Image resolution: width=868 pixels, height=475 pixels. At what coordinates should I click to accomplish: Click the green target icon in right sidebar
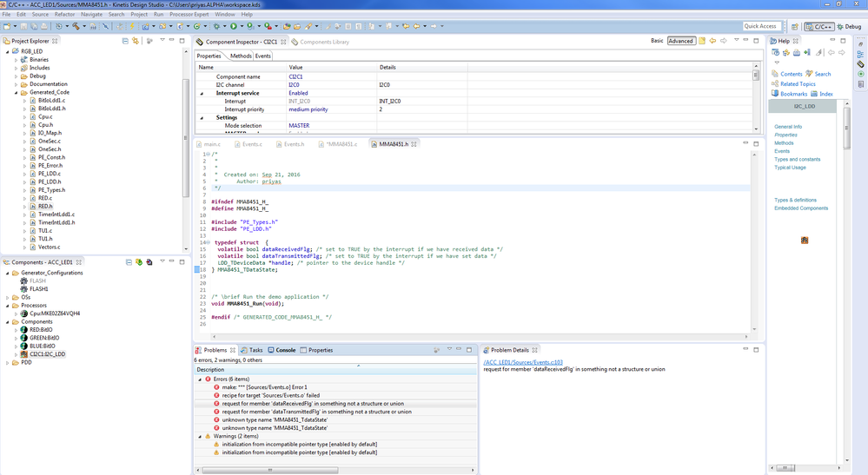(x=860, y=74)
